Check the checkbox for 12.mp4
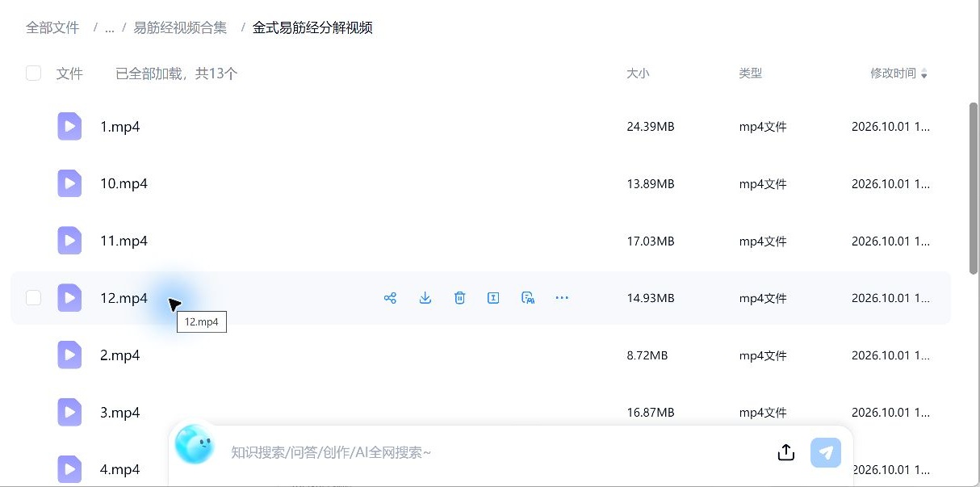The image size is (980, 487). 33,298
